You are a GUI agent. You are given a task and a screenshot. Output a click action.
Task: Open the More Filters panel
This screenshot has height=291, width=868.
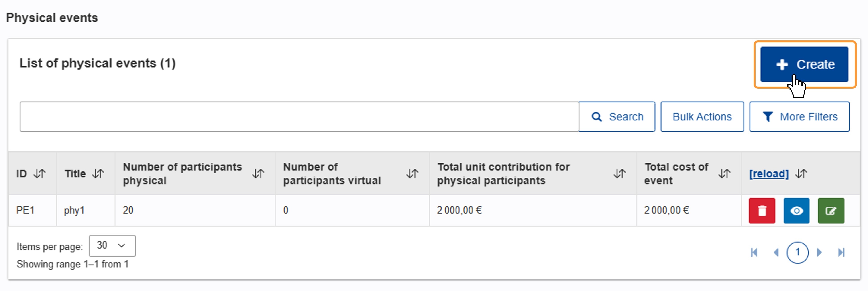click(x=799, y=117)
